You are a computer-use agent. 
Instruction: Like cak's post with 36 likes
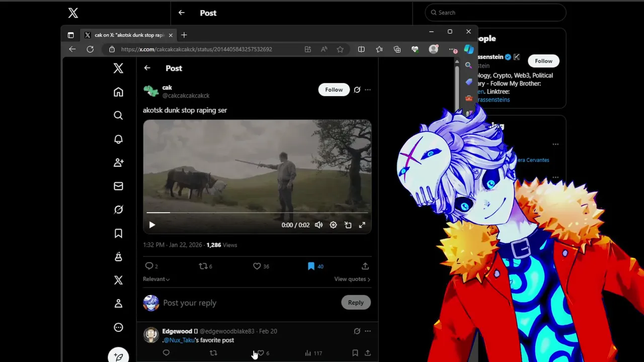pyautogui.click(x=257, y=266)
